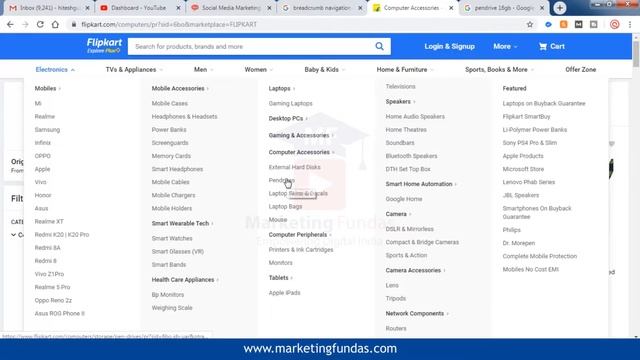Screen dimensions: 640x360
Task: Reload the Flipkart page
Action: [40, 24]
